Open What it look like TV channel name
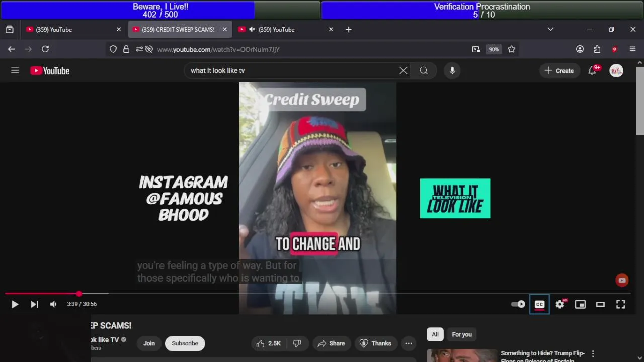Viewport: 644px width, 362px height. coord(105,340)
